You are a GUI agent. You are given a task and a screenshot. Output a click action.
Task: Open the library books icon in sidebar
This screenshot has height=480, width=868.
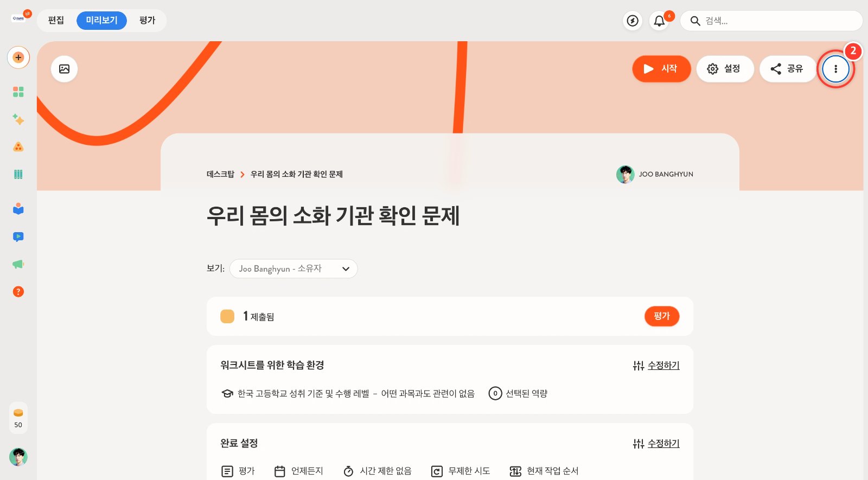coord(18,174)
